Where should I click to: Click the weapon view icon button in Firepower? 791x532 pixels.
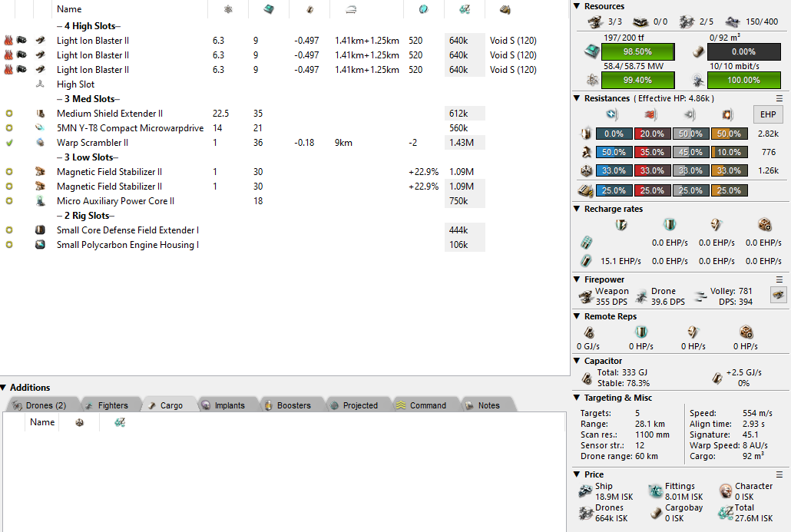pos(778,296)
